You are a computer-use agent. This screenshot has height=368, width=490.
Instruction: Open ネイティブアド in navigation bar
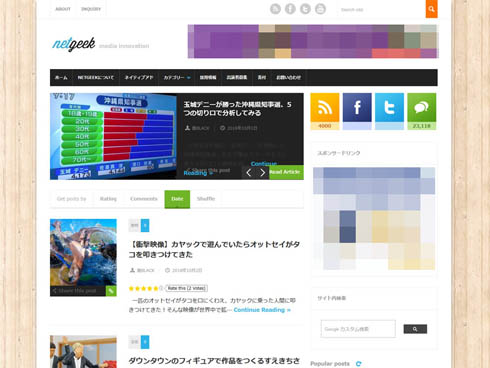pos(139,77)
